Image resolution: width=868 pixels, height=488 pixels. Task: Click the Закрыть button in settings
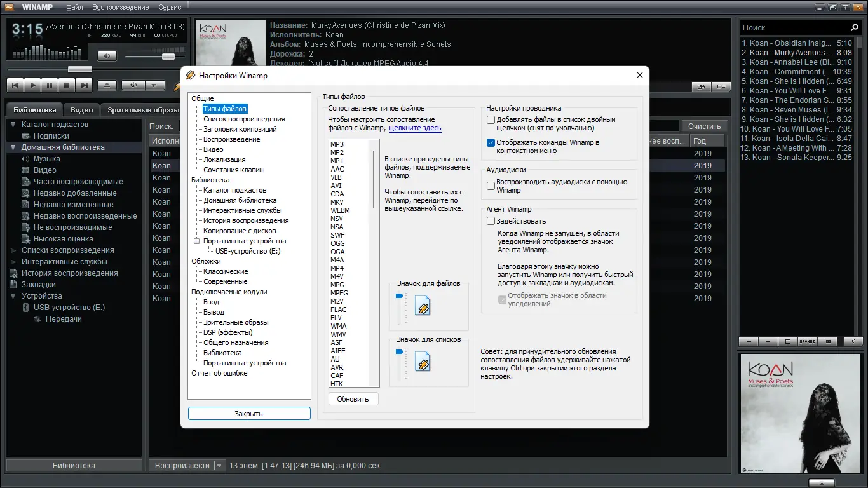(x=249, y=414)
